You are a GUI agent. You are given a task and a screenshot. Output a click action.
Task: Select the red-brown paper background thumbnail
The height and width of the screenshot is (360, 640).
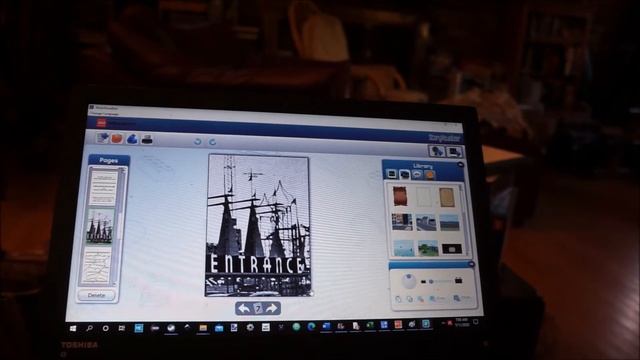coord(400,197)
